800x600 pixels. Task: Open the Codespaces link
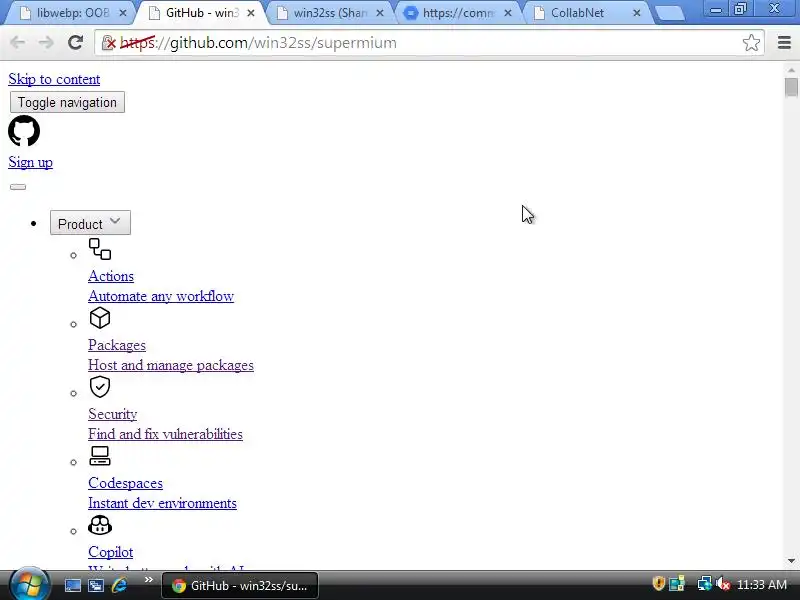tap(126, 483)
